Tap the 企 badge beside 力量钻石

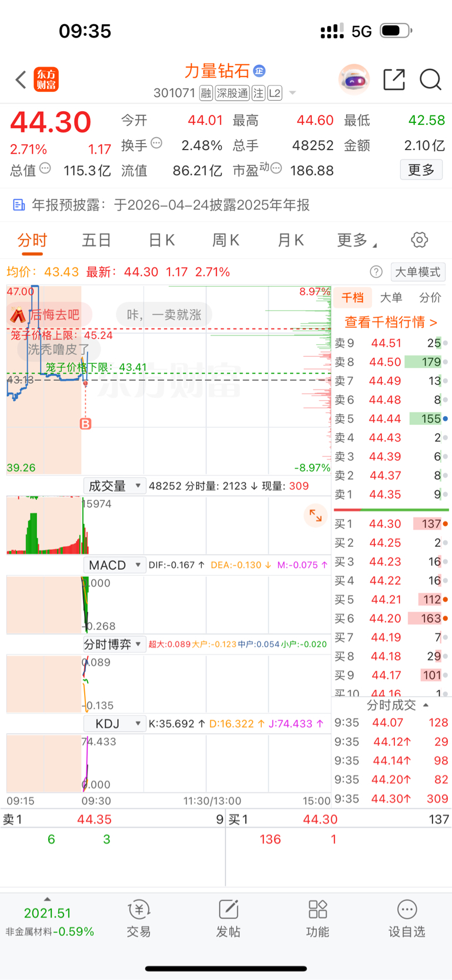click(x=259, y=71)
